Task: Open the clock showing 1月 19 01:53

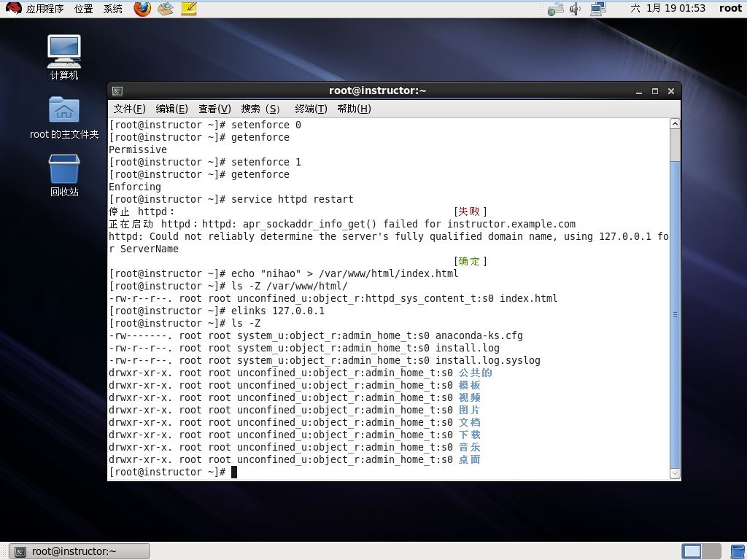Action: 668,8
